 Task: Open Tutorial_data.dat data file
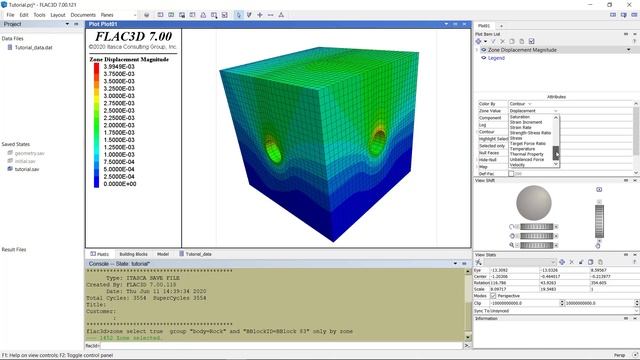[x=33, y=47]
